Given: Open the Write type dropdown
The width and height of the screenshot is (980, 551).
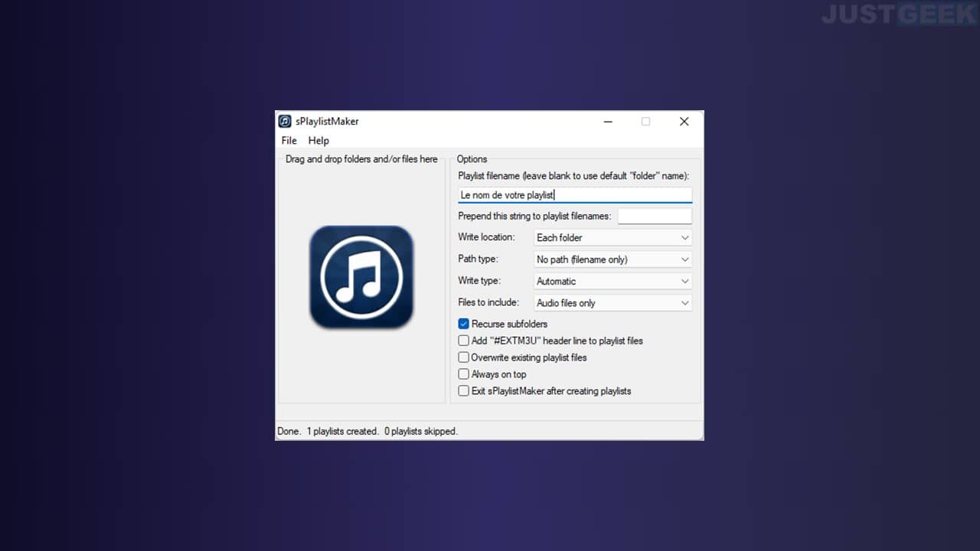Looking at the screenshot, I should (612, 281).
